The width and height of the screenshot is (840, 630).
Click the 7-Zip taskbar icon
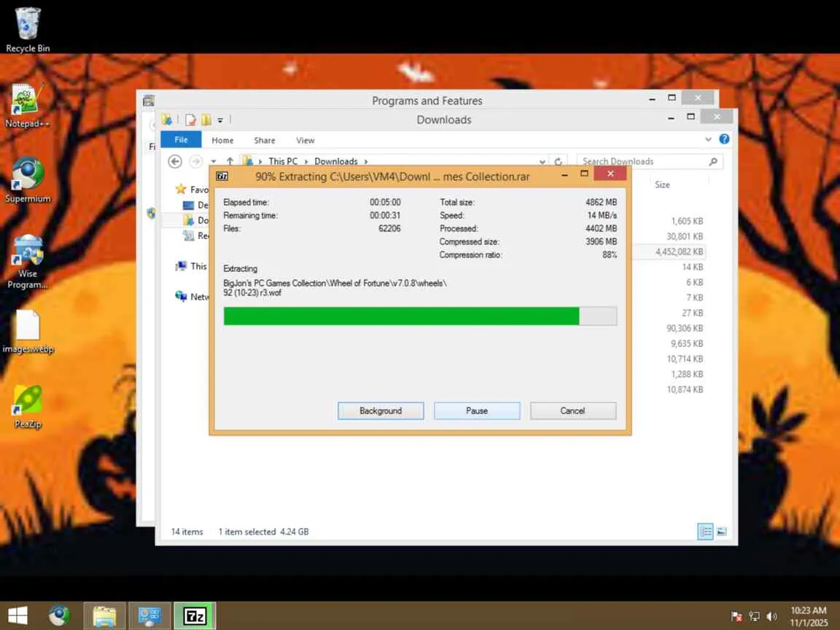click(x=195, y=616)
